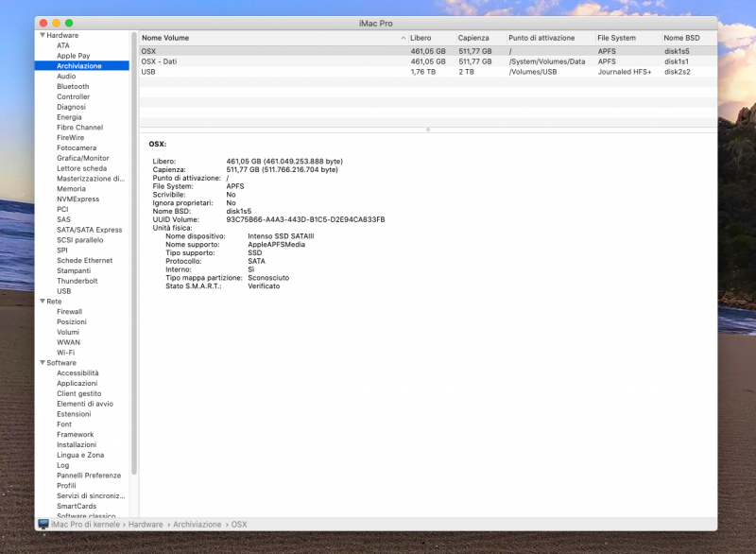Click the split pane divider handle
The image size is (756, 554).
(x=428, y=130)
